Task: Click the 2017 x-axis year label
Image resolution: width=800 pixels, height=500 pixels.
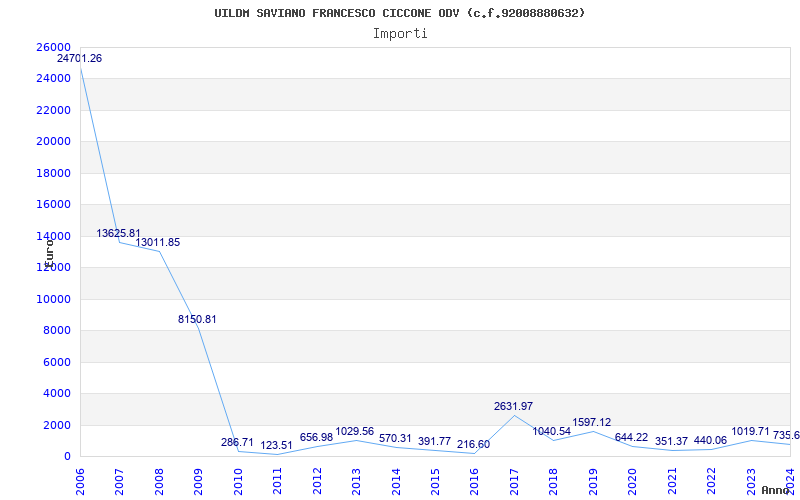Action: 514,481
